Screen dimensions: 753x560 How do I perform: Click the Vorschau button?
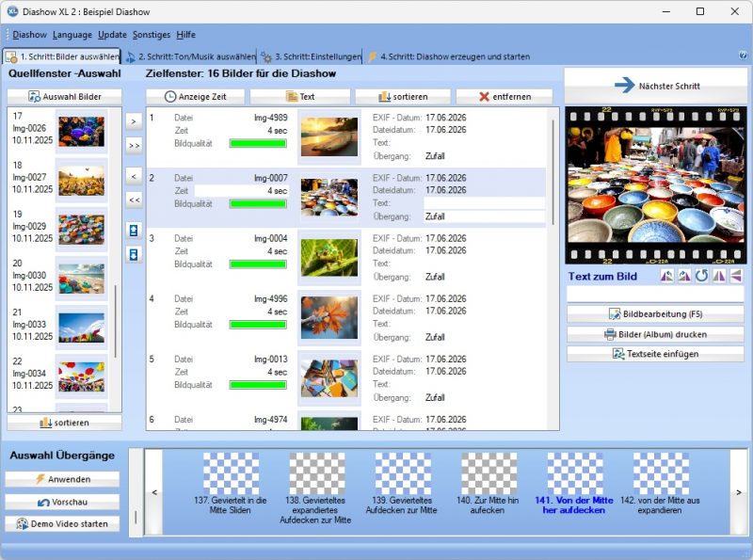coord(62,502)
